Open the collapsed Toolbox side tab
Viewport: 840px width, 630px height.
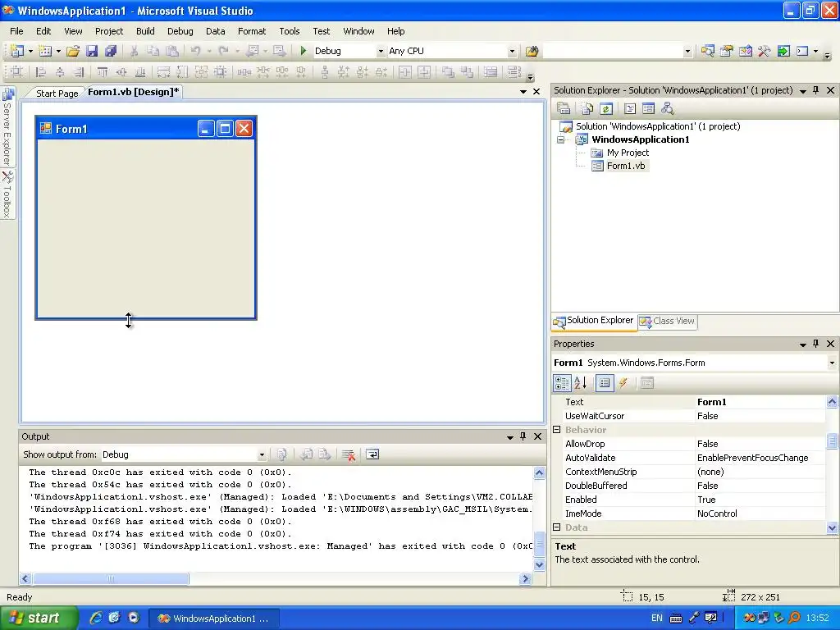[7, 194]
